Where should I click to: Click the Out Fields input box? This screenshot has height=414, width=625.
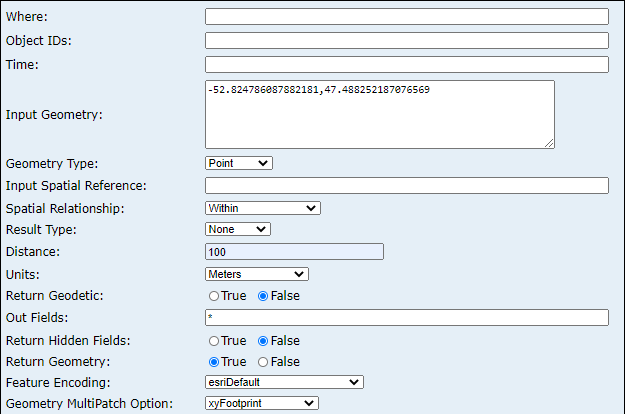(x=406, y=318)
